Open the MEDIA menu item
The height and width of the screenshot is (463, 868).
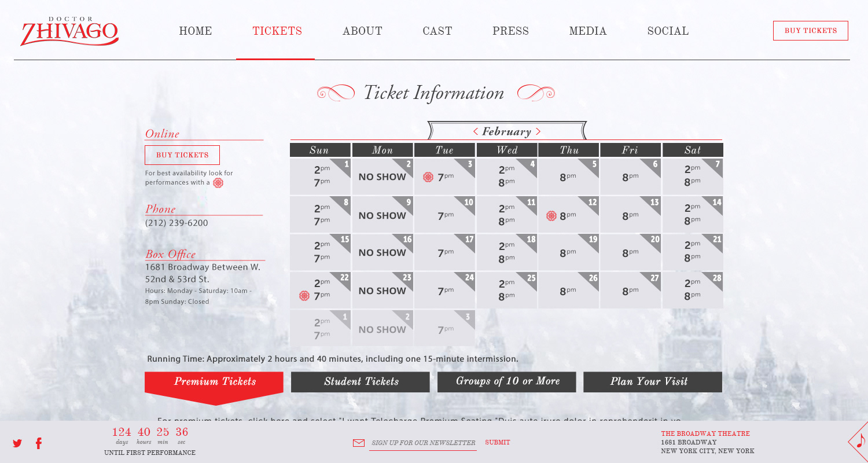click(588, 31)
